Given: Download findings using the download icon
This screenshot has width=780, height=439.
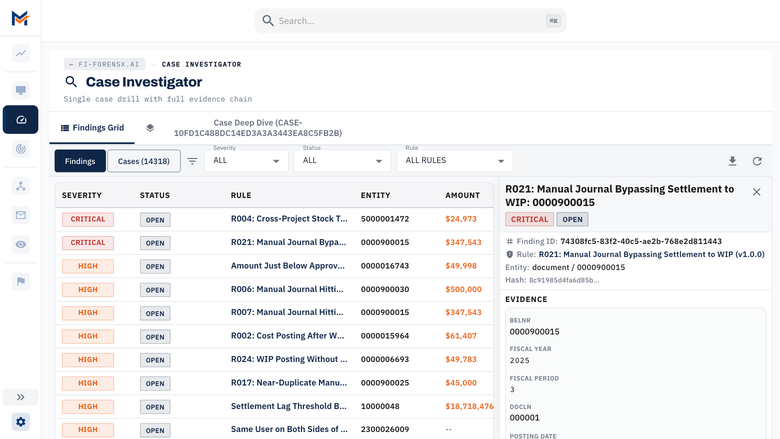Looking at the screenshot, I should (x=732, y=161).
